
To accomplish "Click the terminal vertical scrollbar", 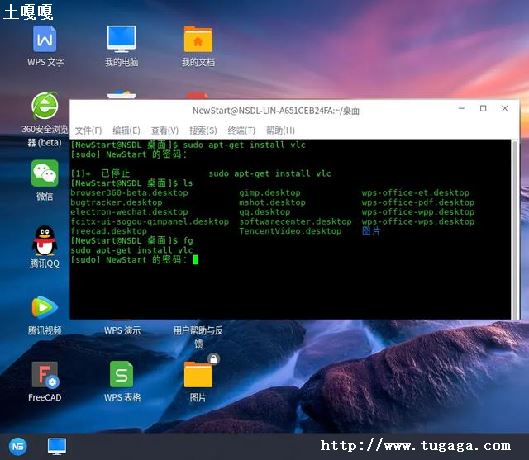I will pyautogui.click(x=515, y=229).
